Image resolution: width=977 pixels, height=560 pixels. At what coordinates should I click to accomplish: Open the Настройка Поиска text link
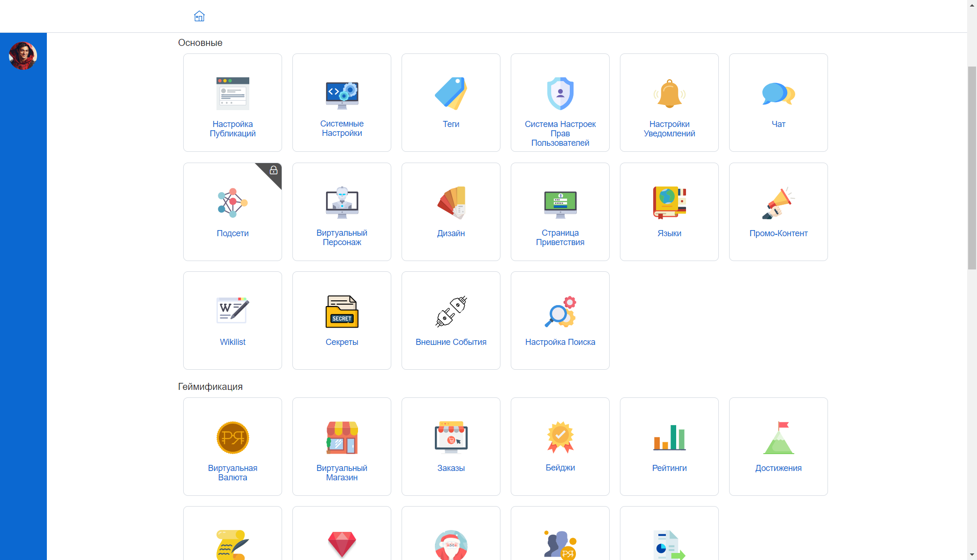pos(560,342)
